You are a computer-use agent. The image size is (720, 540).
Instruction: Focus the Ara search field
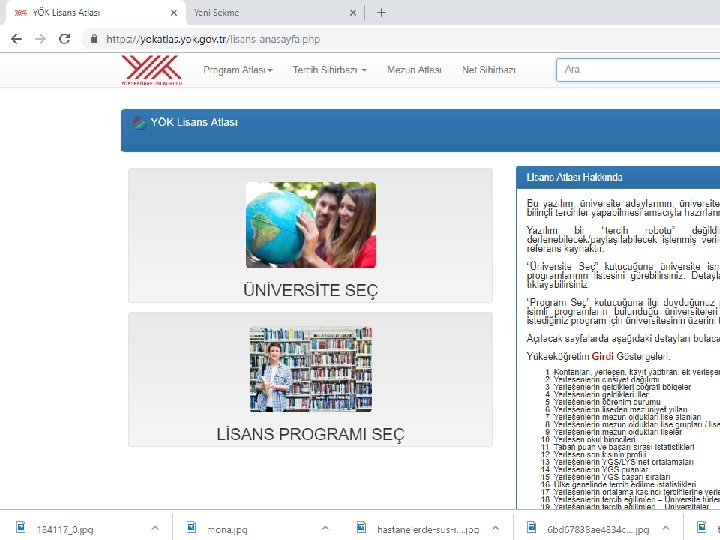pyautogui.click(x=638, y=70)
